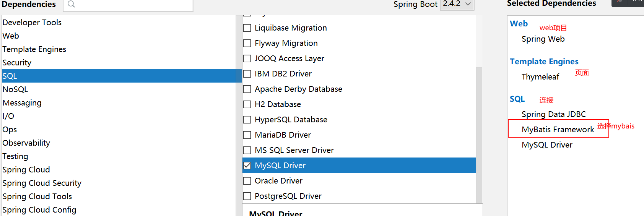
Task: Select Thymeleaf in Selected Dependencies
Action: tap(540, 77)
